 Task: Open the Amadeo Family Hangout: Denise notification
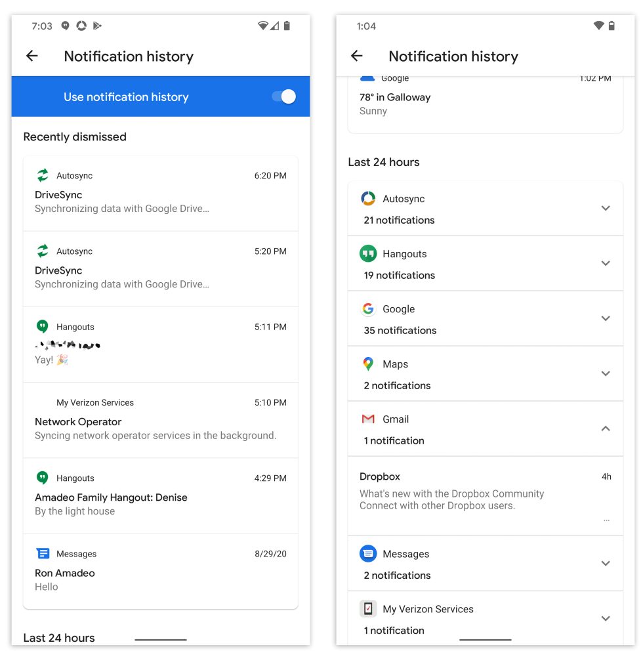click(x=161, y=496)
